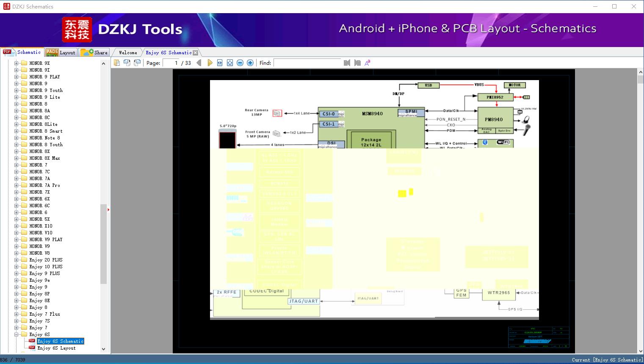Viewport: 644px width, 364px height.
Task: Expand the HONOR 9X folder
Action: [x=17, y=63]
